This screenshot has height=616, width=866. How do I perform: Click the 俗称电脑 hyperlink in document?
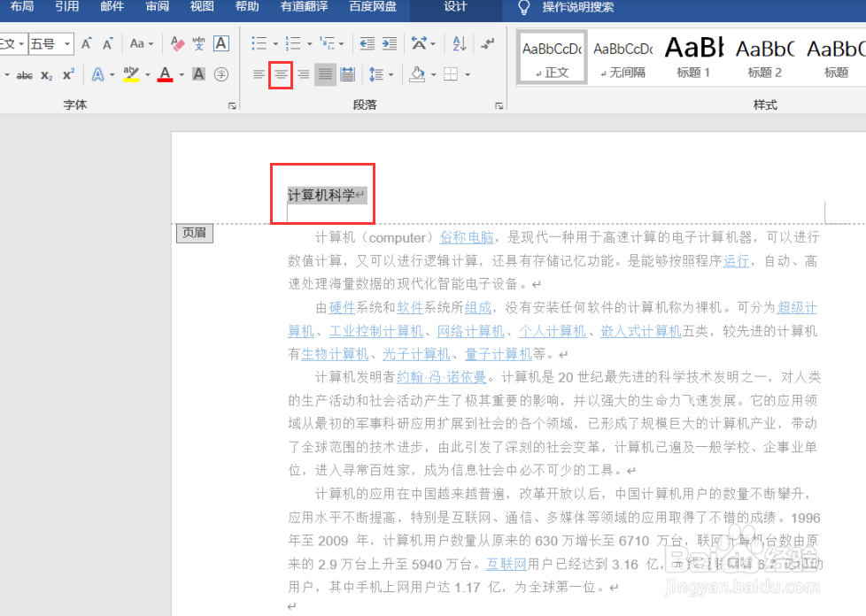point(468,237)
